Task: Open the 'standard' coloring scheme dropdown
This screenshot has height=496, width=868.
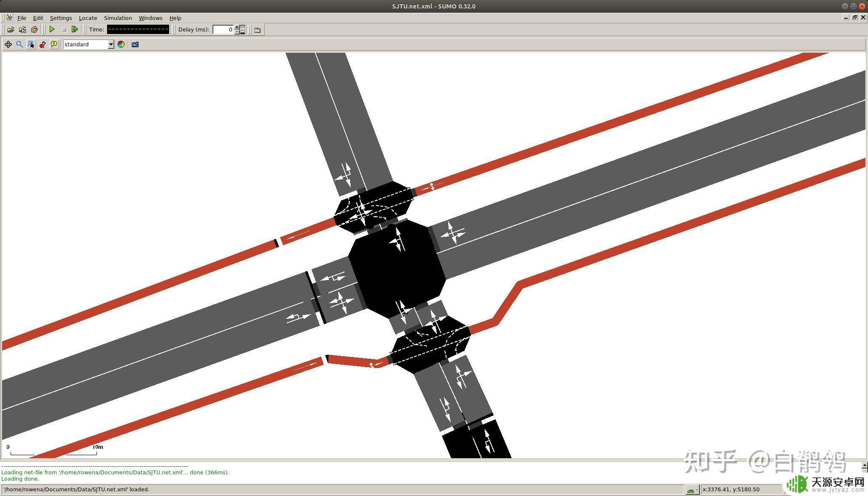Action: click(89, 44)
